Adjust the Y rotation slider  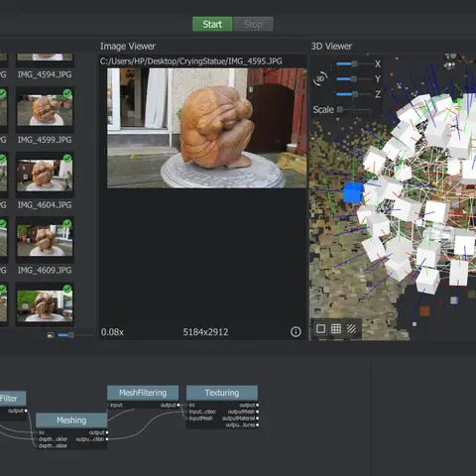(354, 79)
